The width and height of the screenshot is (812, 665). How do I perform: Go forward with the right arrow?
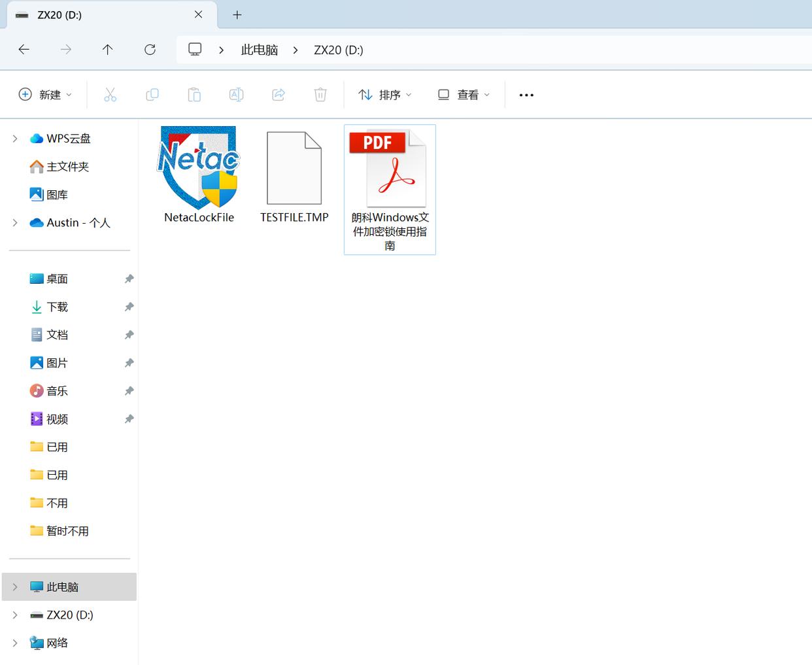point(66,50)
